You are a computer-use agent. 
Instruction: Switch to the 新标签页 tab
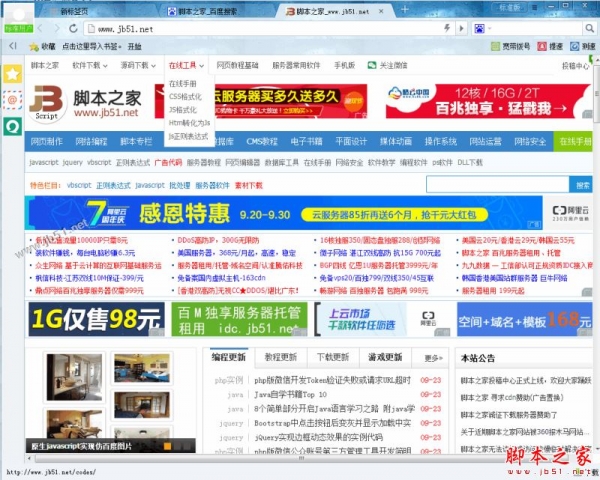pyautogui.click(x=75, y=11)
